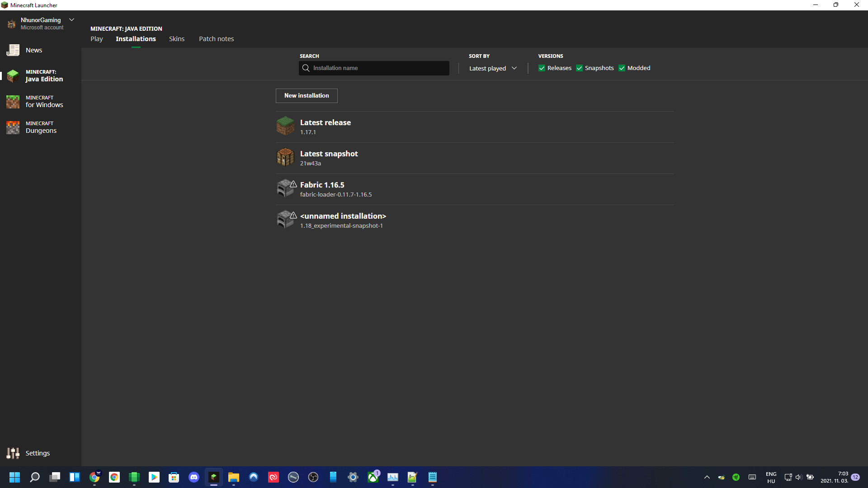
Task: Expand the NhunorGaming account chevron
Action: [71, 20]
